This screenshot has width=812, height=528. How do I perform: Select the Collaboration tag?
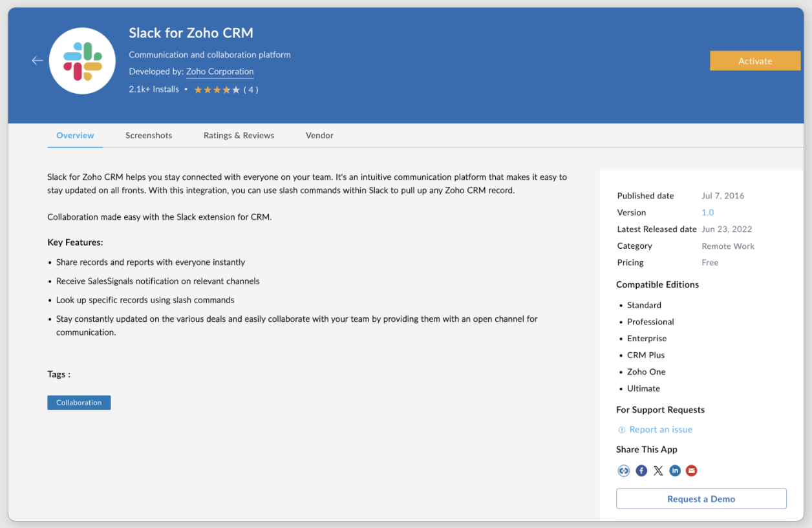tap(79, 403)
